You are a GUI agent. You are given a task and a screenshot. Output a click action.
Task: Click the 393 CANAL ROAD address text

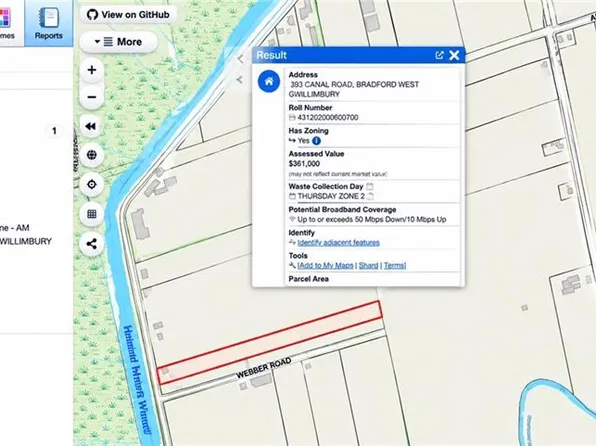point(354,89)
